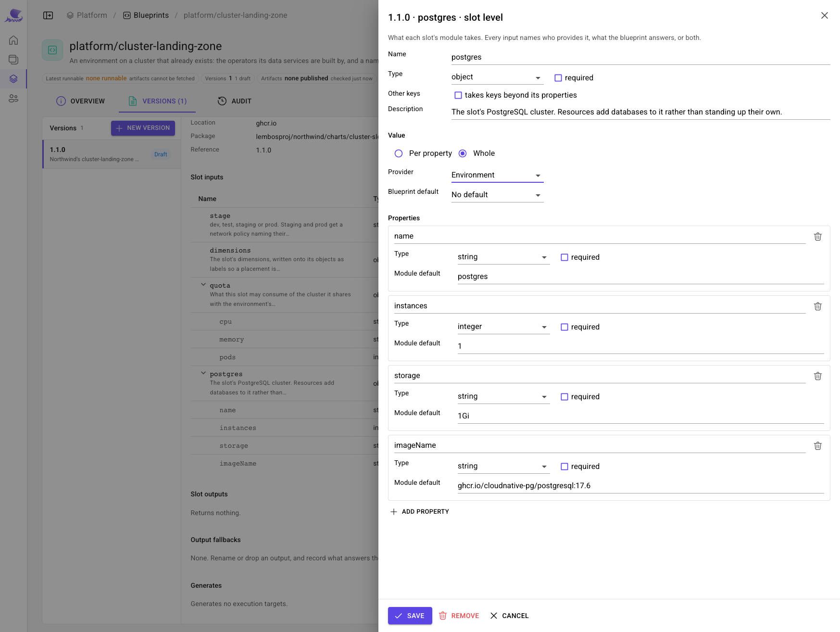Open the stacked-pages sidebar icon
The width and height of the screenshot is (840, 632).
click(13, 60)
